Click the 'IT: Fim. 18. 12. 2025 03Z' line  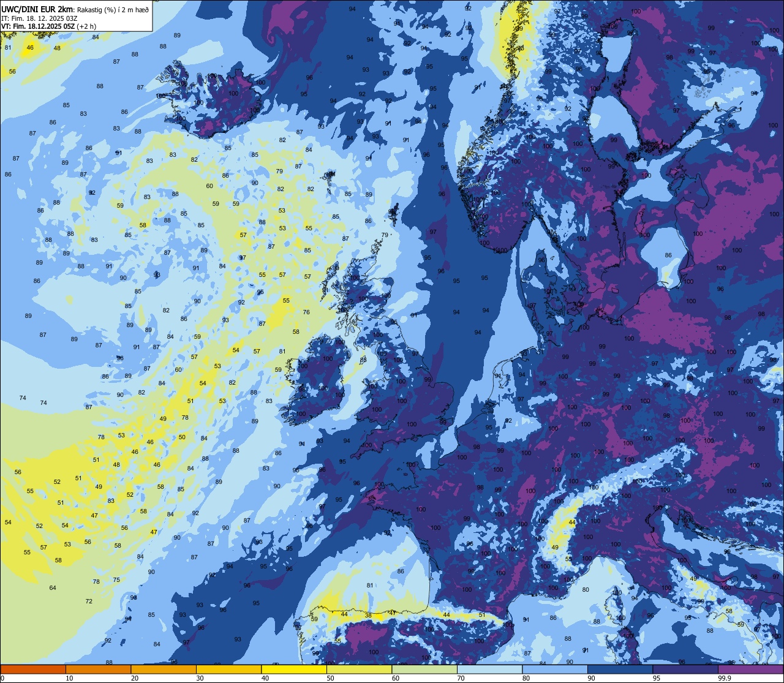39,18
